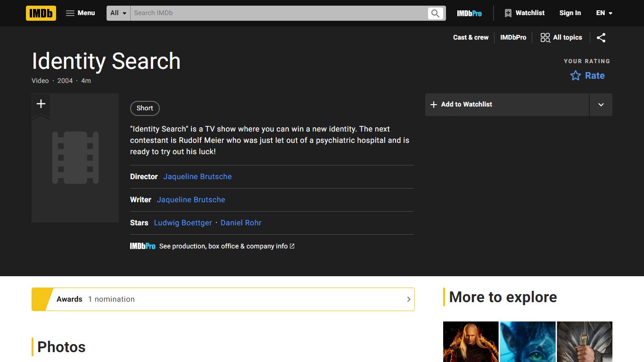Open the blond man explore thumbnail
The width and height of the screenshot is (644, 362).
pos(471,342)
